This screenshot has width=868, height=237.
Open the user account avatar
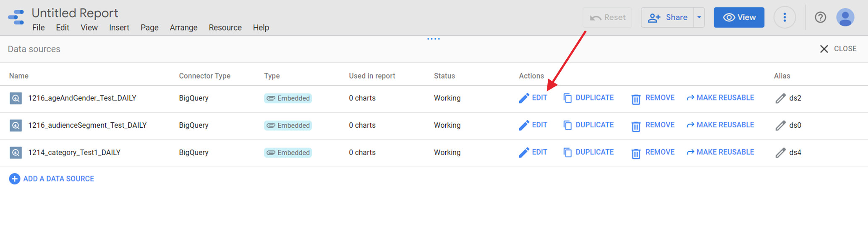click(x=845, y=18)
